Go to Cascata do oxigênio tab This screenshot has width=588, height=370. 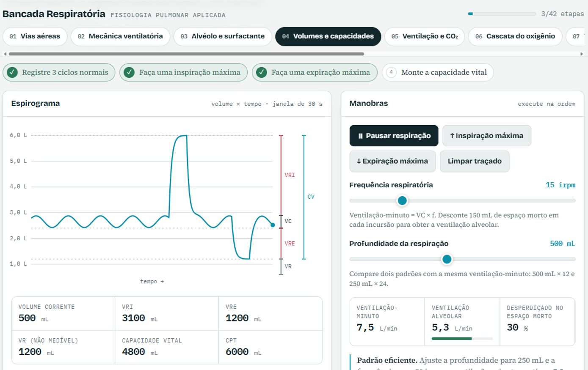[x=515, y=36]
